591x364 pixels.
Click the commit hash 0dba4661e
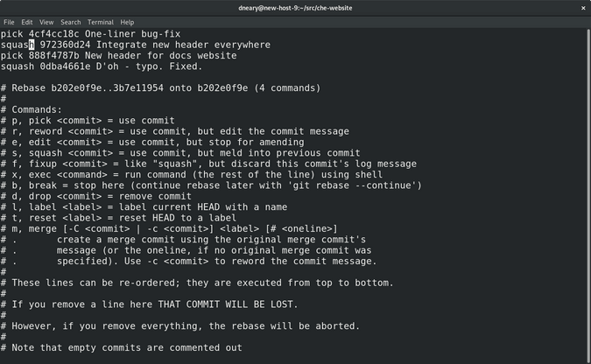pyautogui.click(x=65, y=66)
